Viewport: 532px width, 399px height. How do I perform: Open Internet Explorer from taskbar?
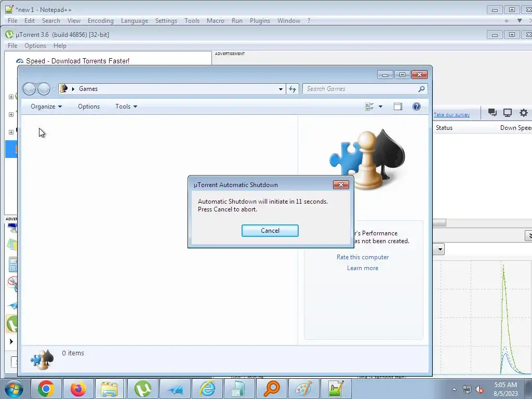click(x=207, y=389)
